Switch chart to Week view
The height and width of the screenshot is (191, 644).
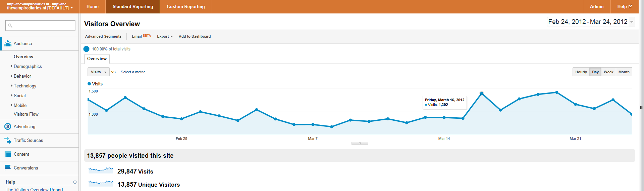click(x=608, y=72)
